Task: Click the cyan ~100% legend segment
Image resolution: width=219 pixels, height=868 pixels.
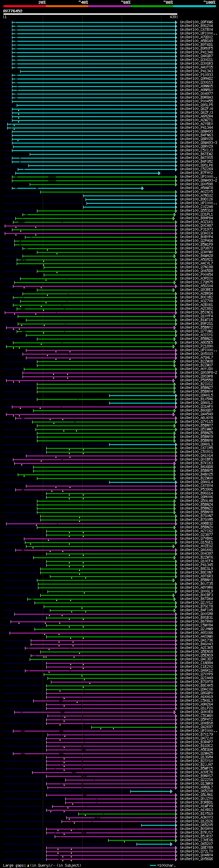Action: pos(194,6)
